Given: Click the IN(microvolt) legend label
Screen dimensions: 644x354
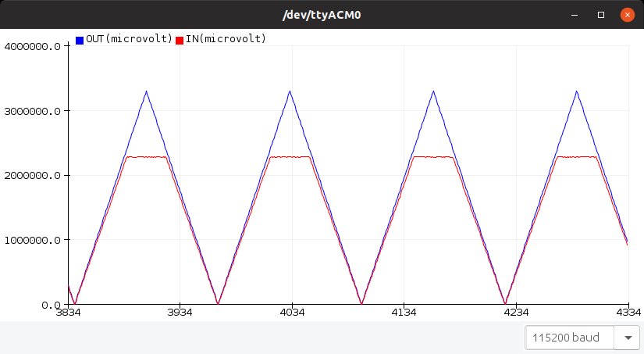Looking at the screenshot, I should pos(226,39).
